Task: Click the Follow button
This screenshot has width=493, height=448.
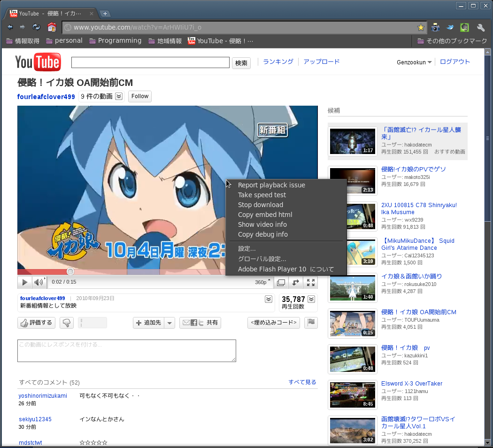Action: pyautogui.click(x=140, y=96)
